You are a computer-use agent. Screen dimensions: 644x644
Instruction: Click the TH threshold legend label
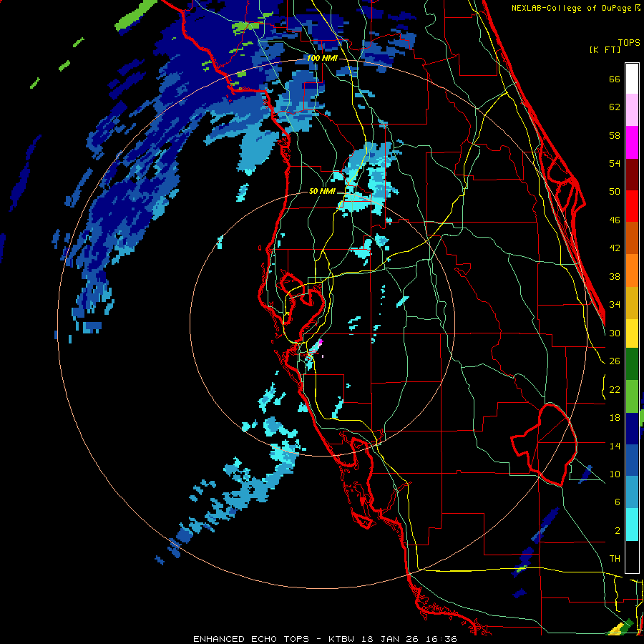coord(615,559)
